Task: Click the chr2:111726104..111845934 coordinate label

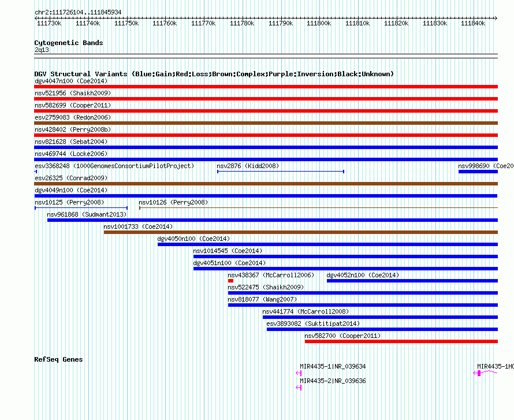Action: [78, 12]
